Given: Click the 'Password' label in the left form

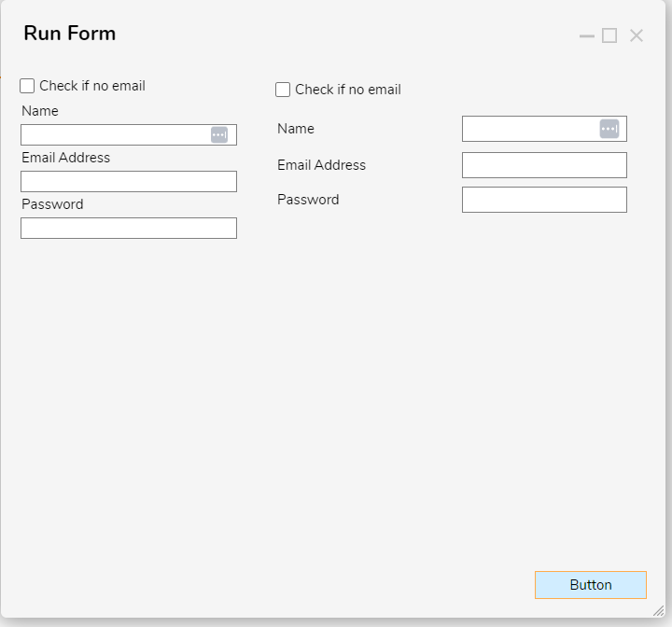Looking at the screenshot, I should 52,204.
